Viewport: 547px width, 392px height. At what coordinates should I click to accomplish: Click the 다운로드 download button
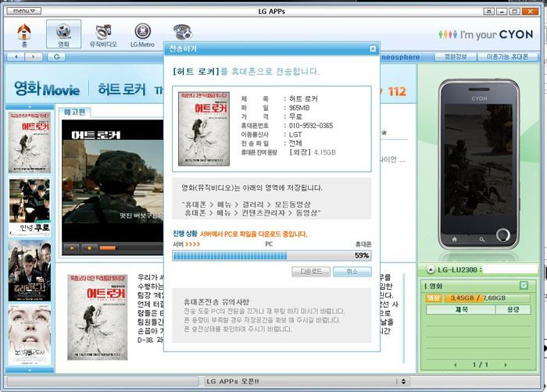coord(311,272)
